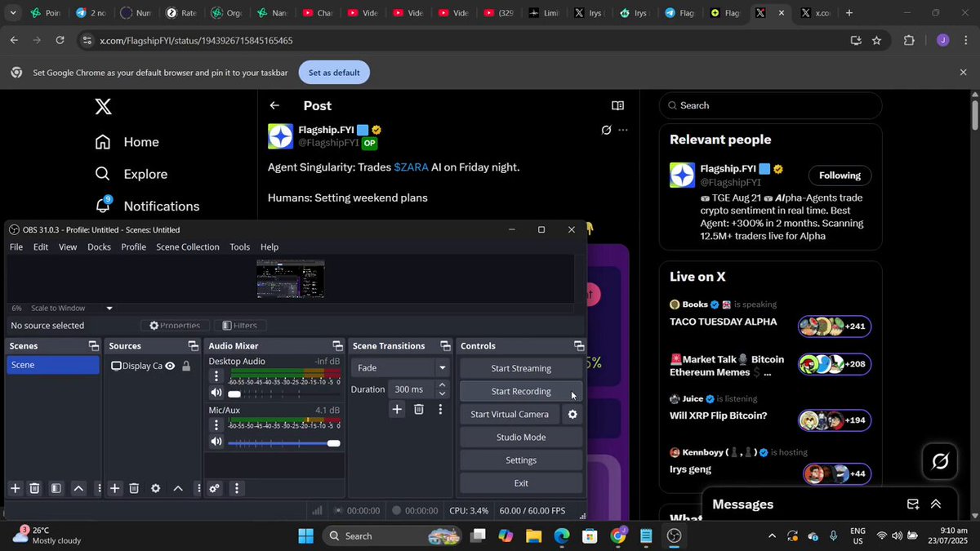
Task: Click Start Virtual Camera button
Action: click(510, 414)
